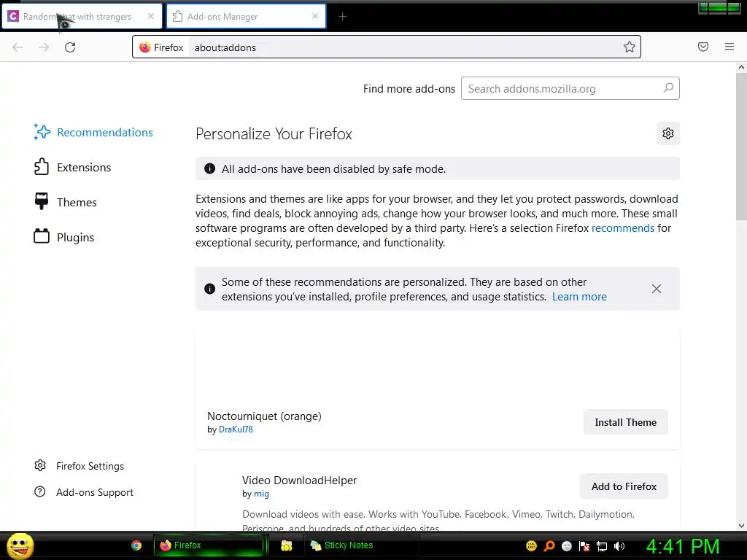Launch Chrome from the taskbar

[x=136, y=545]
